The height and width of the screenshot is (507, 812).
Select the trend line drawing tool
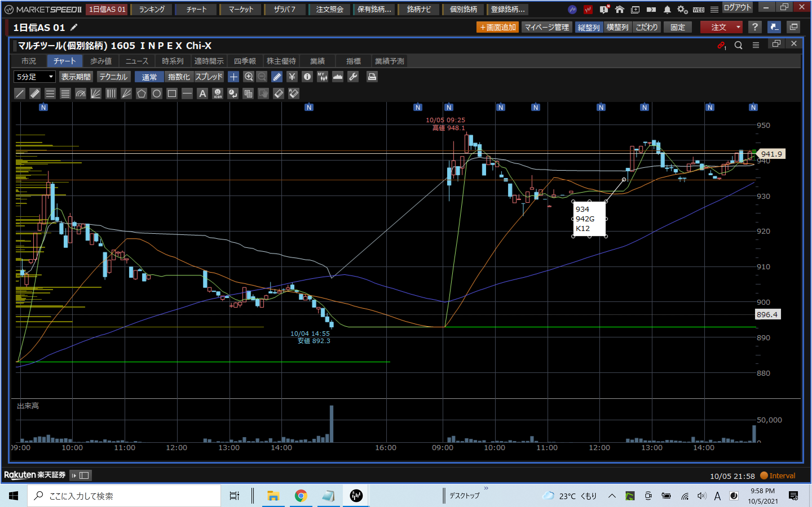[20, 94]
